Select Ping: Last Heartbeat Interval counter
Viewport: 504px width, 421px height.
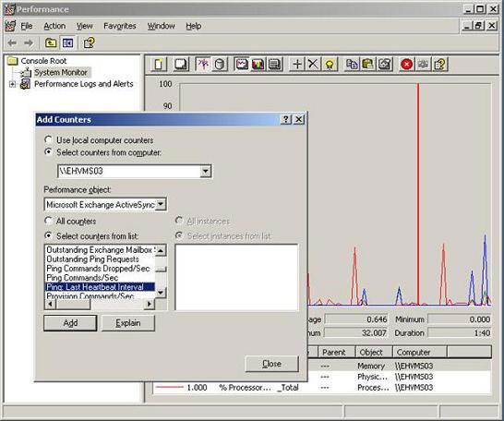point(100,287)
